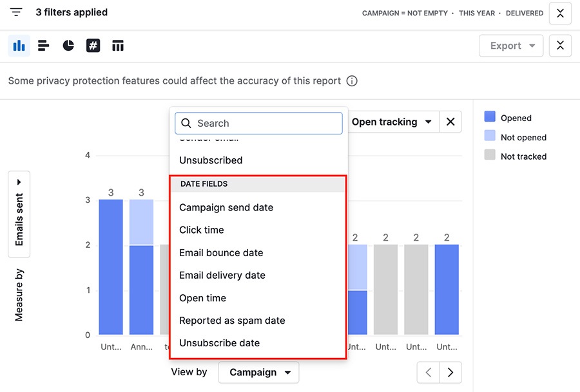The width and height of the screenshot is (580, 392).
Task: Open the View by Campaign dropdown
Action: 258,372
